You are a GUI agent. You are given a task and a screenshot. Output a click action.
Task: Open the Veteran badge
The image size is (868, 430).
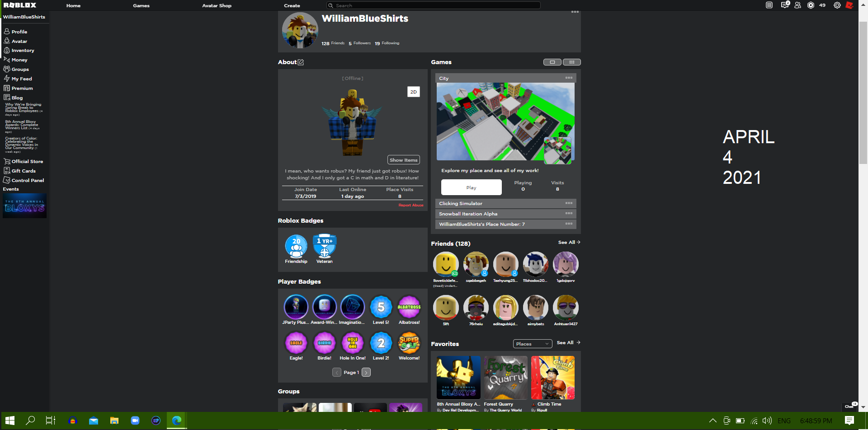325,249
